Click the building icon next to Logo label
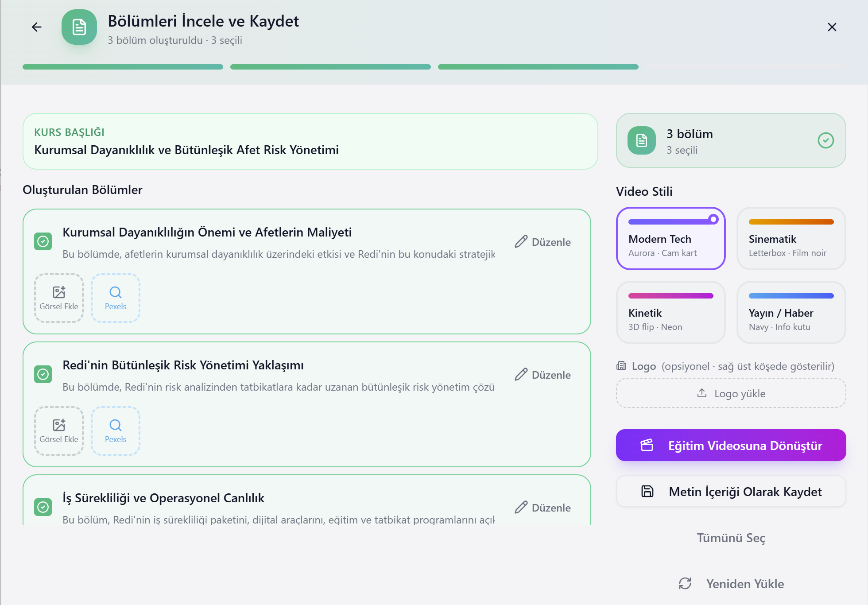Image resolution: width=868 pixels, height=605 pixels. click(621, 366)
